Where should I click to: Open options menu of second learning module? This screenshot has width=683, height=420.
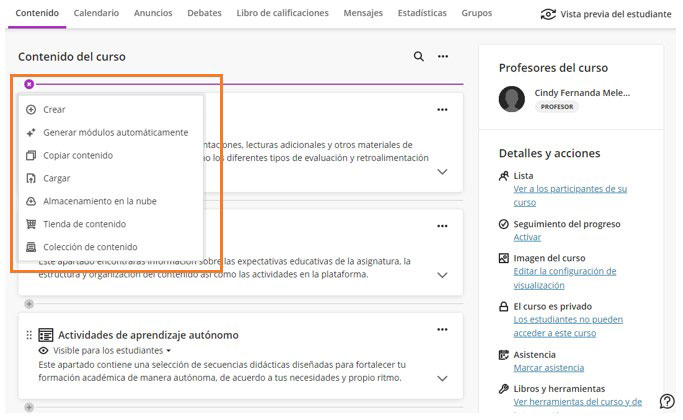442,226
